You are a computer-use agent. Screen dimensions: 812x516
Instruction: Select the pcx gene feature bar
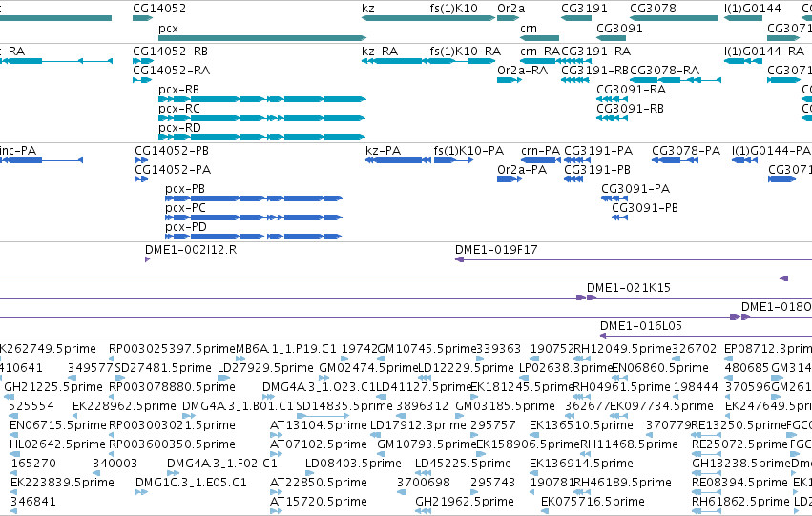point(262,38)
